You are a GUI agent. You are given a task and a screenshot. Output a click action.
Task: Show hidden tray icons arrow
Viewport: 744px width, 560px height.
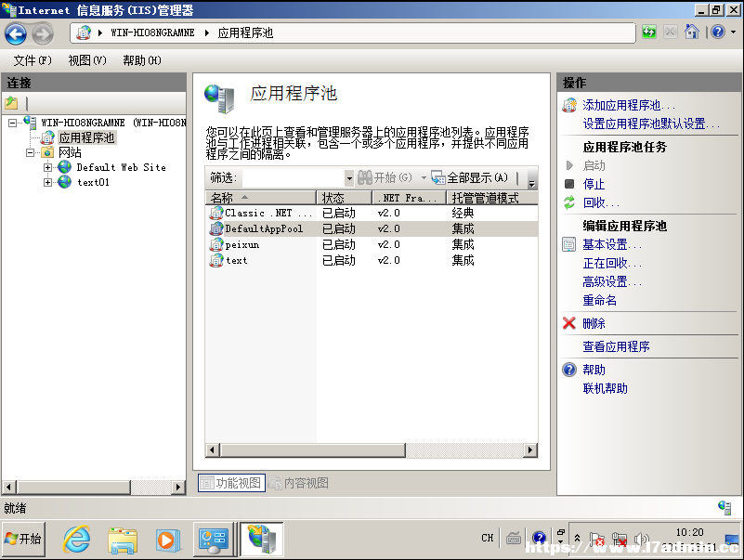click(x=577, y=538)
